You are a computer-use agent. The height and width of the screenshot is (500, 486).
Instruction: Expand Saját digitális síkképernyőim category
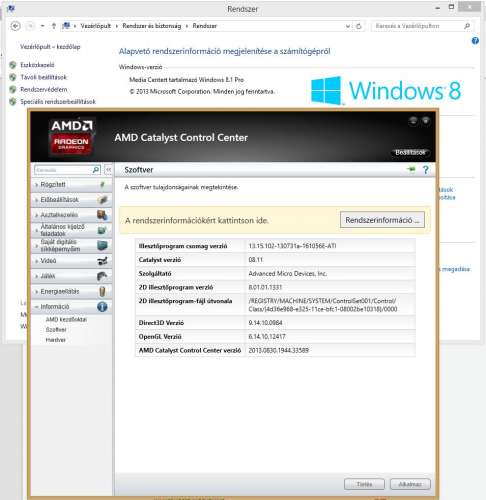(36, 246)
